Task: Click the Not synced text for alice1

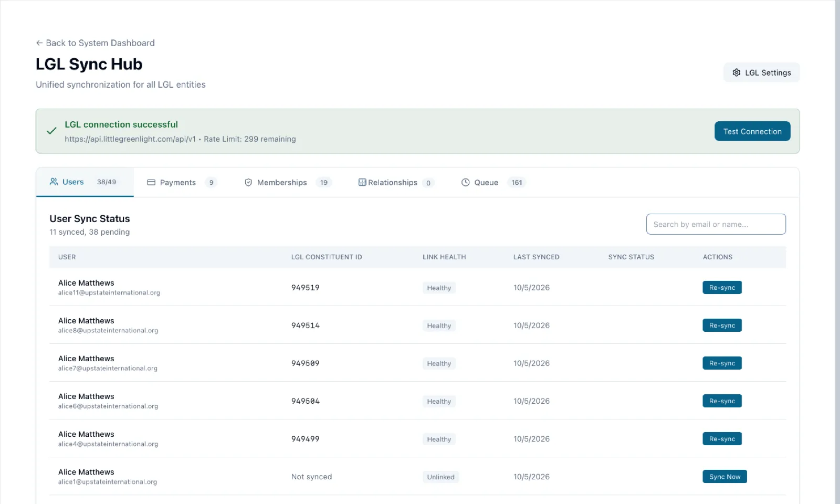Action: pos(311,477)
